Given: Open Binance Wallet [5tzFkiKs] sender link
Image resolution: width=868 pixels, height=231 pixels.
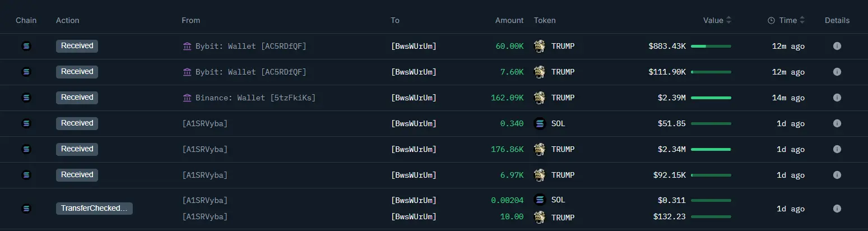Looking at the screenshot, I should [255, 98].
